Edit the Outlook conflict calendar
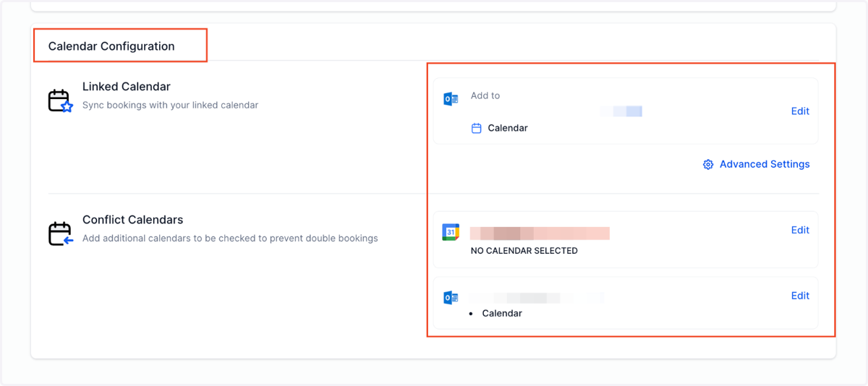 [800, 296]
